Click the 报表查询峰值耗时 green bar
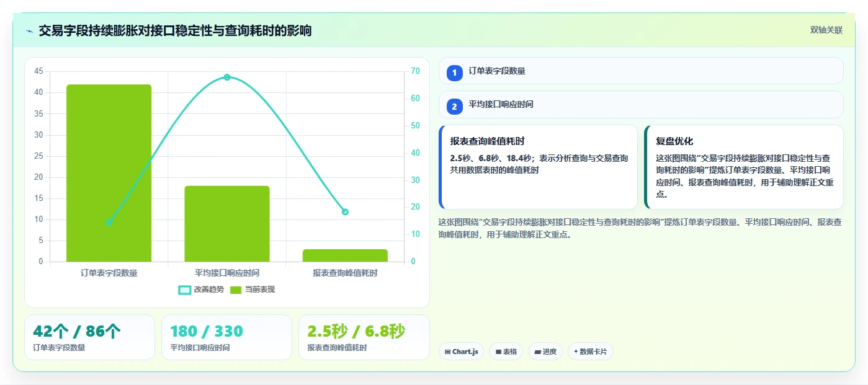This screenshot has width=868, height=385. (345, 255)
